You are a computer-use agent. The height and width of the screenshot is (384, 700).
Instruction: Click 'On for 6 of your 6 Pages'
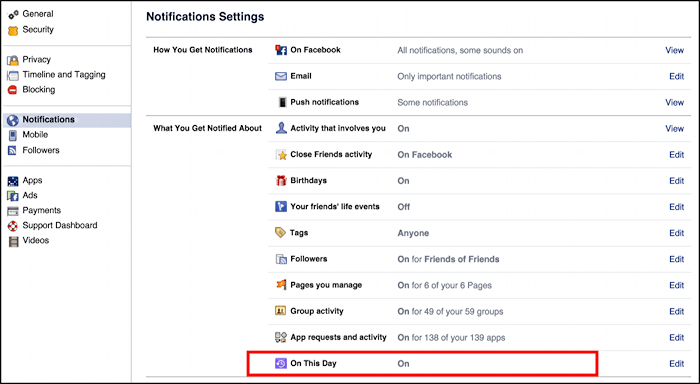pos(445,285)
